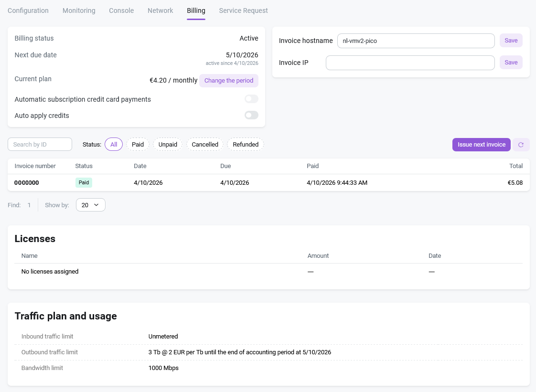Viewport: 536px width, 392px height.
Task: Select the All status filter
Action: [114, 144]
